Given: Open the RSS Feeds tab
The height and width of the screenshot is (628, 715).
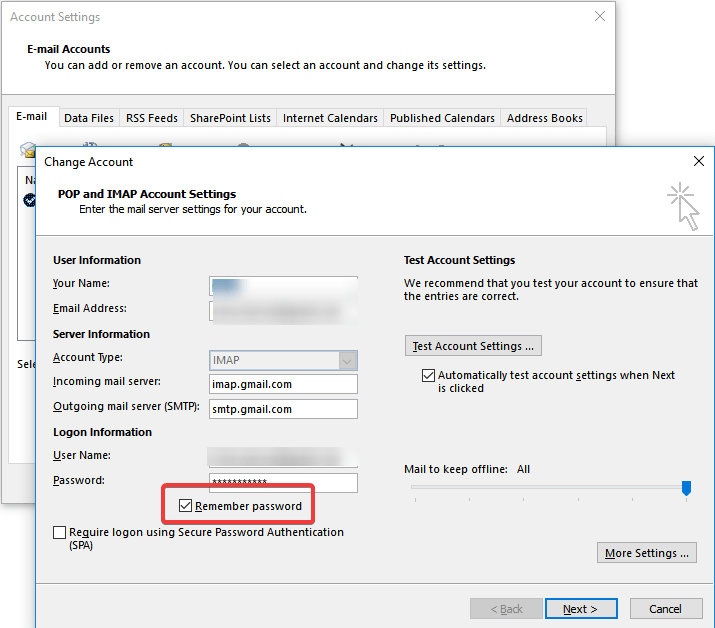Looking at the screenshot, I should pyautogui.click(x=152, y=118).
